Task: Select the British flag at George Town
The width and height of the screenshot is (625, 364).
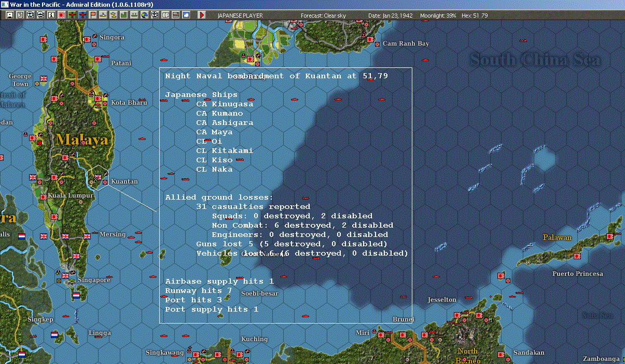Action: pos(43,79)
